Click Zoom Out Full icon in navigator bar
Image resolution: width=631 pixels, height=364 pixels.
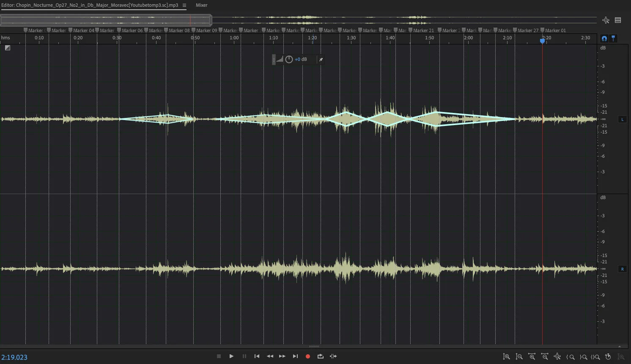(606, 20)
